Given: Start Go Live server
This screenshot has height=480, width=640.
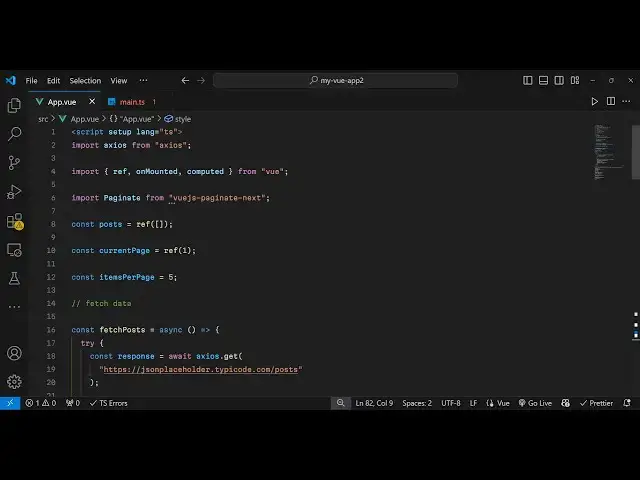Looking at the screenshot, I should point(535,403).
